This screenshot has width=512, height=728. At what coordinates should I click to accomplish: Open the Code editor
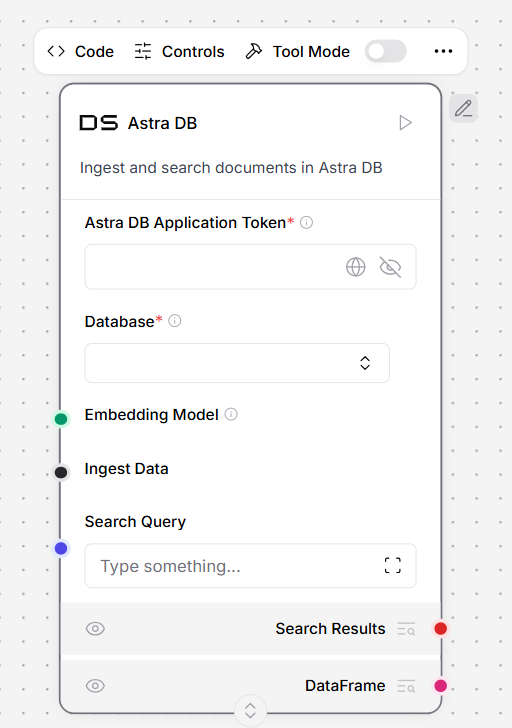click(x=80, y=52)
